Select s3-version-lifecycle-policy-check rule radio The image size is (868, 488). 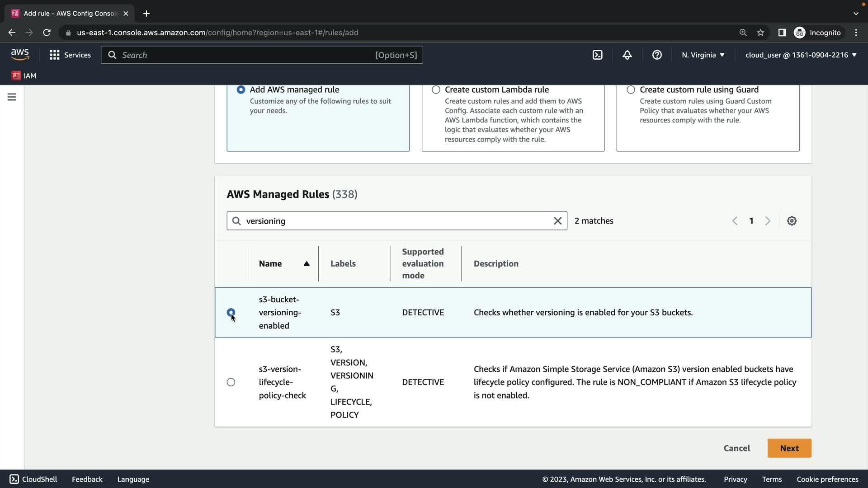(231, 382)
